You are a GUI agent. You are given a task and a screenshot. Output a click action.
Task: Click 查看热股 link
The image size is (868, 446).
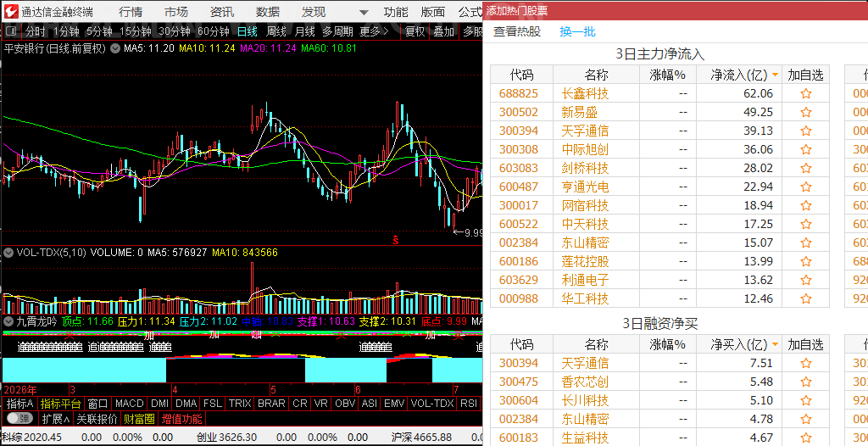[517, 31]
